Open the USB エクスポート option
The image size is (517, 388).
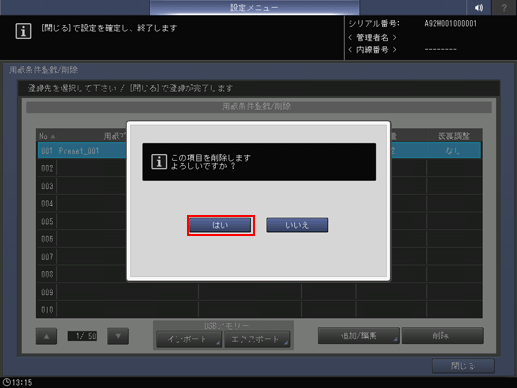pyautogui.click(x=257, y=339)
